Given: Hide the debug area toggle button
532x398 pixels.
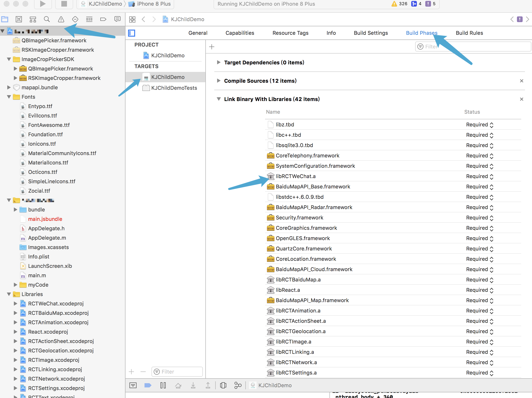Looking at the screenshot, I should (133, 385).
